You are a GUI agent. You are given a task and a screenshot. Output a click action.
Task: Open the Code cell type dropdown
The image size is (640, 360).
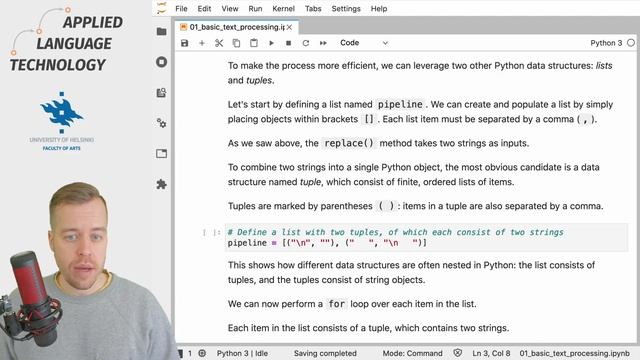(364, 43)
